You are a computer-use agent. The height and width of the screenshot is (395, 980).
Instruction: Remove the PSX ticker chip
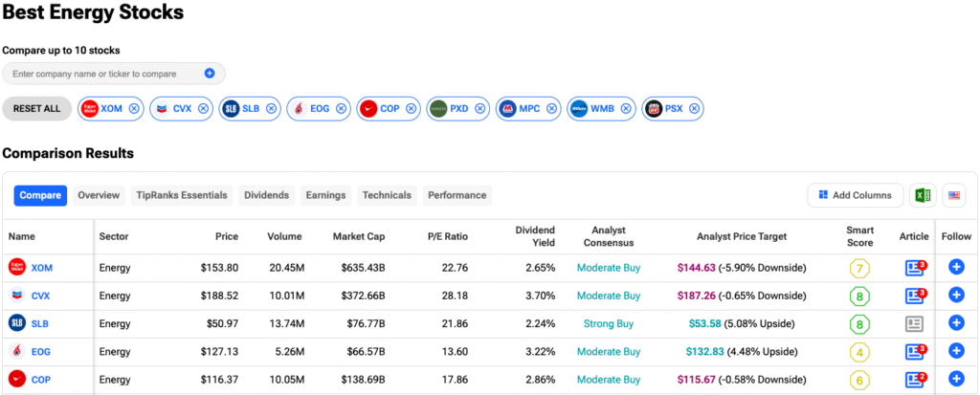695,108
